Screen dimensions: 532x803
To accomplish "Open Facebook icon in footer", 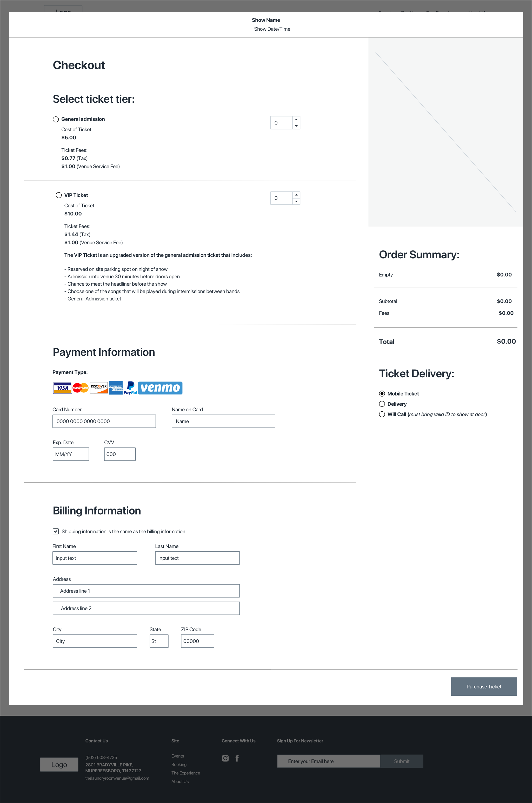I will tap(237, 758).
